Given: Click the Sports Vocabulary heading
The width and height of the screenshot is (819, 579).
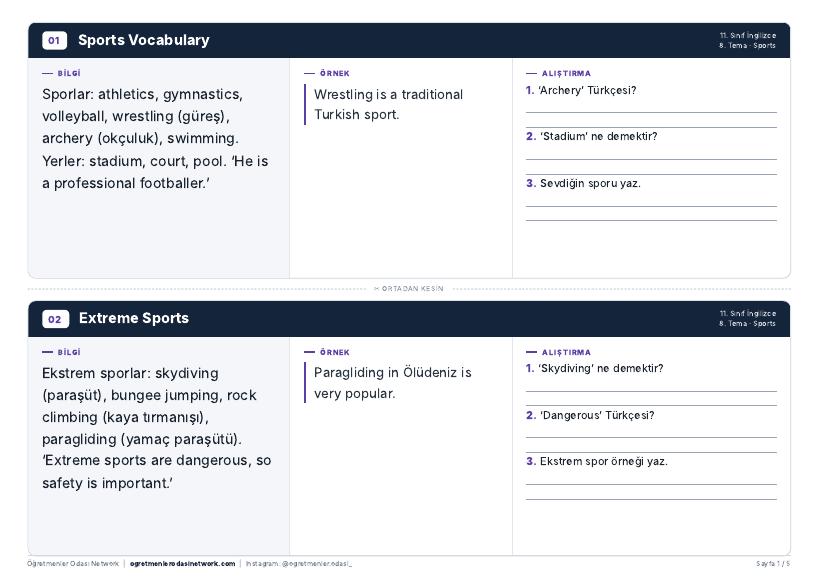Looking at the screenshot, I should [x=144, y=40].
